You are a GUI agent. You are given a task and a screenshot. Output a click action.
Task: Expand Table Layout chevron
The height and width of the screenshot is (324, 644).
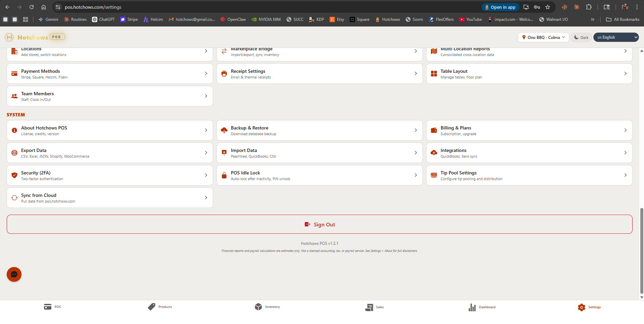tap(626, 73)
